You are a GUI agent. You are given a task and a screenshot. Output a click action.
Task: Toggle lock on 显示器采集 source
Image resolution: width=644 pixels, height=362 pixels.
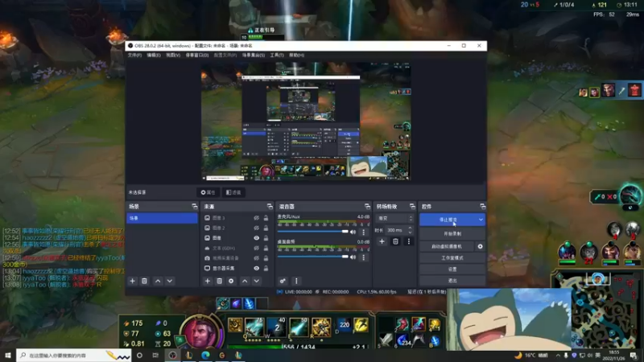pyautogui.click(x=266, y=268)
